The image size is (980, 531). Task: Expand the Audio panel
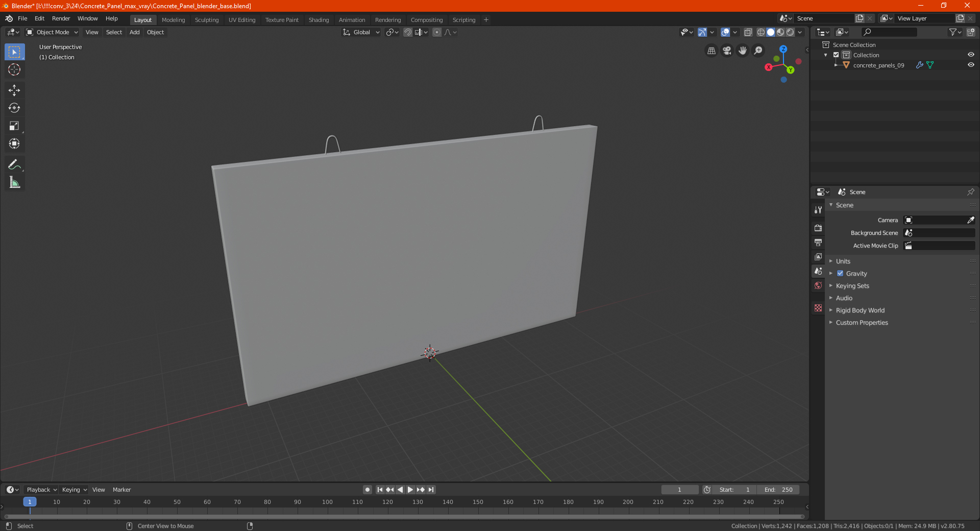click(x=844, y=298)
